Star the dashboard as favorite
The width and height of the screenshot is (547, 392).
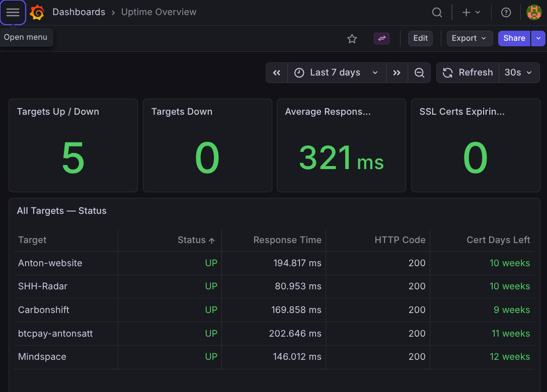(352, 39)
